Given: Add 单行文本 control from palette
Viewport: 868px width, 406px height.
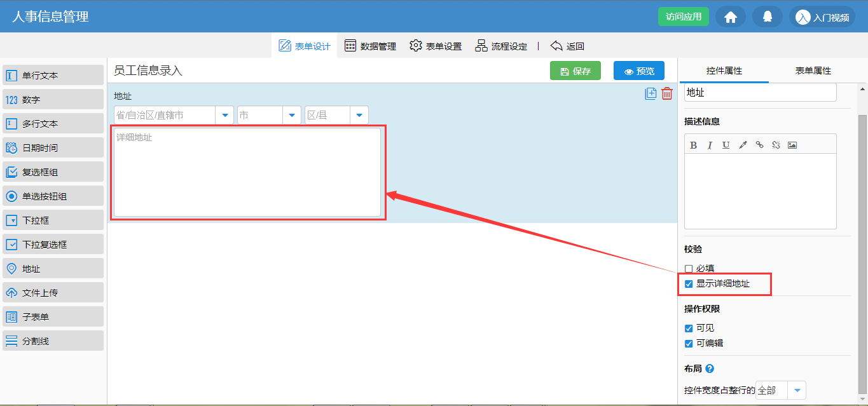Looking at the screenshot, I should (x=53, y=75).
